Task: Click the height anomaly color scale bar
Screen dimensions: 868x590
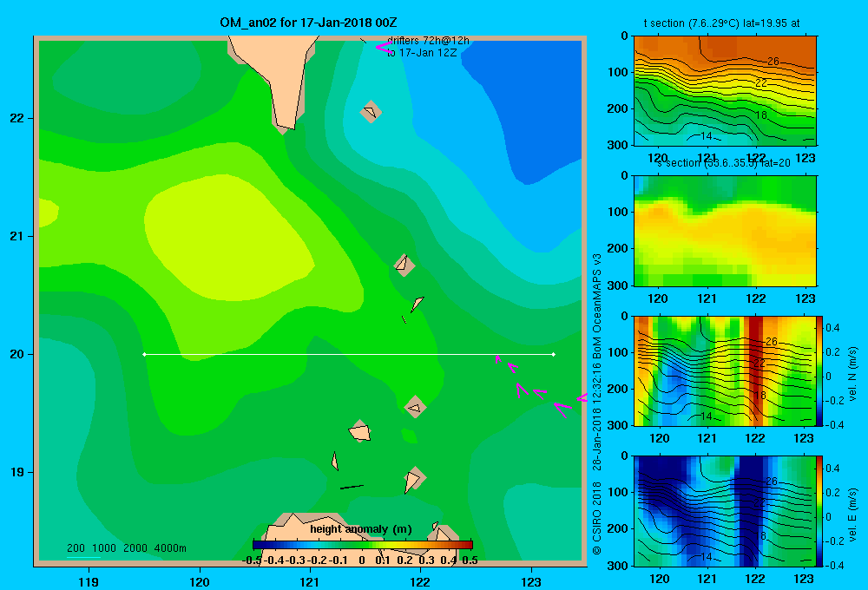Action: pyautogui.click(x=363, y=545)
